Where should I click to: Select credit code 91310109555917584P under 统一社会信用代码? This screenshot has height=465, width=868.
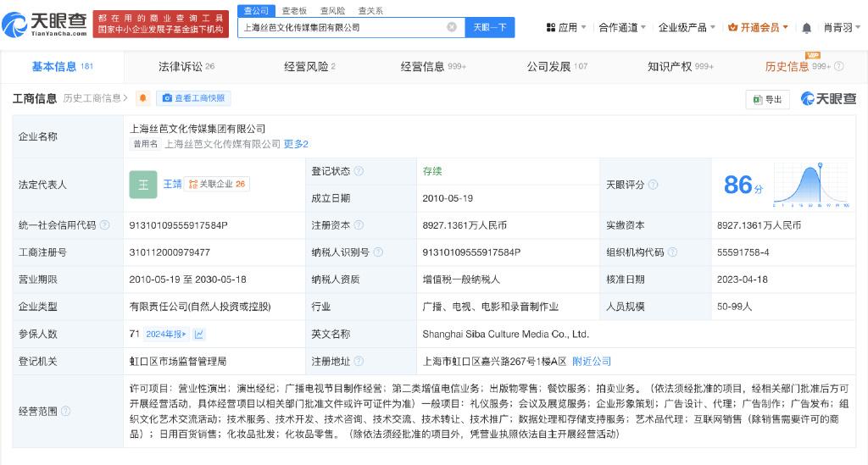[x=178, y=225]
